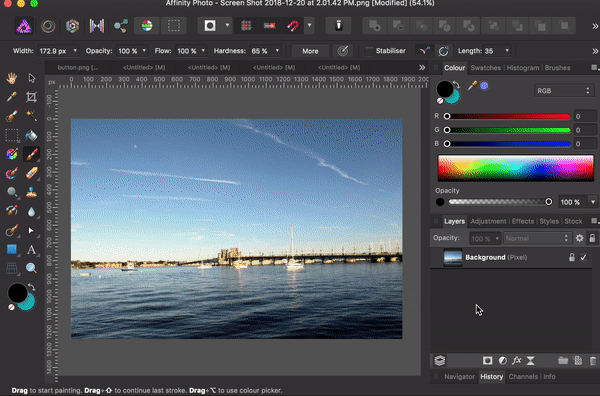Click the Add Mask Layer icon
The height and width of the screenshot is (396, 600).
(x=487, y=360)
